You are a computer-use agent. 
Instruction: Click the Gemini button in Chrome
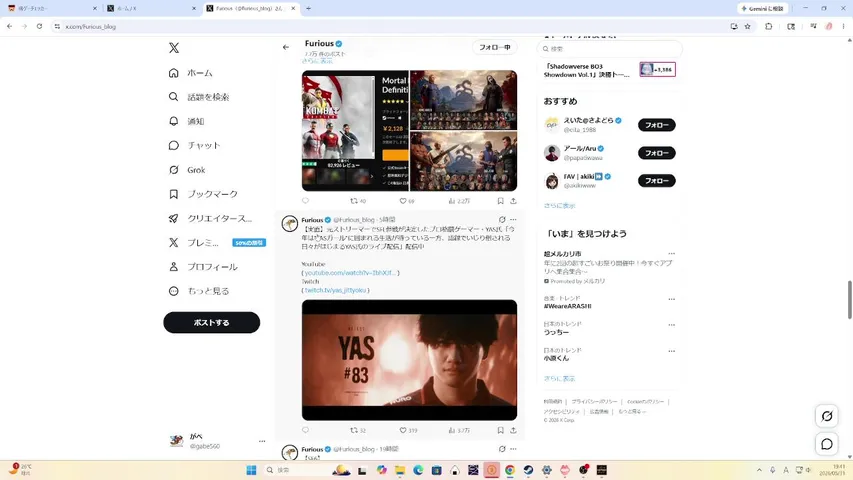(763, 8)
